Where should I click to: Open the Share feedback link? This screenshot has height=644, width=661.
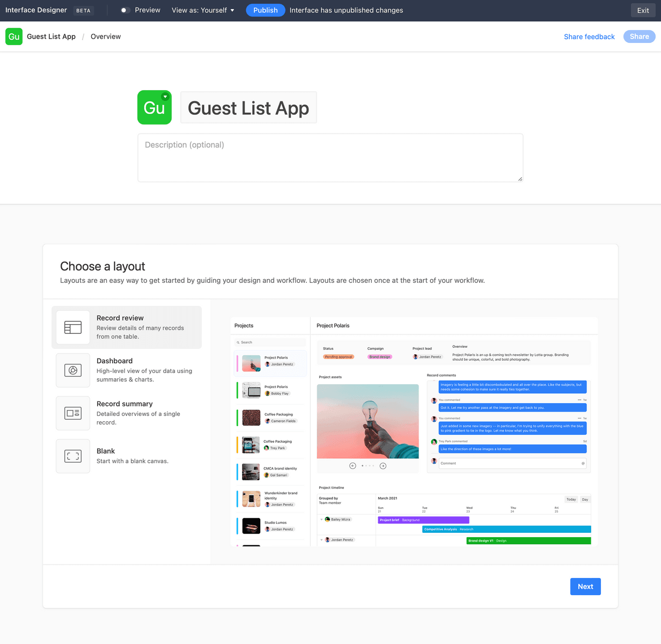[589, 36]
